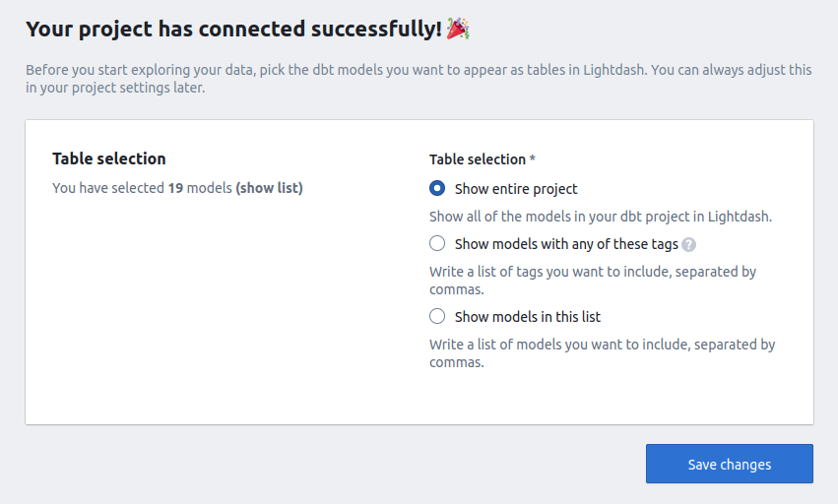Click the bold Table selection section heading
Viewport: 838px width, 504px height.
tap(109, 158)
